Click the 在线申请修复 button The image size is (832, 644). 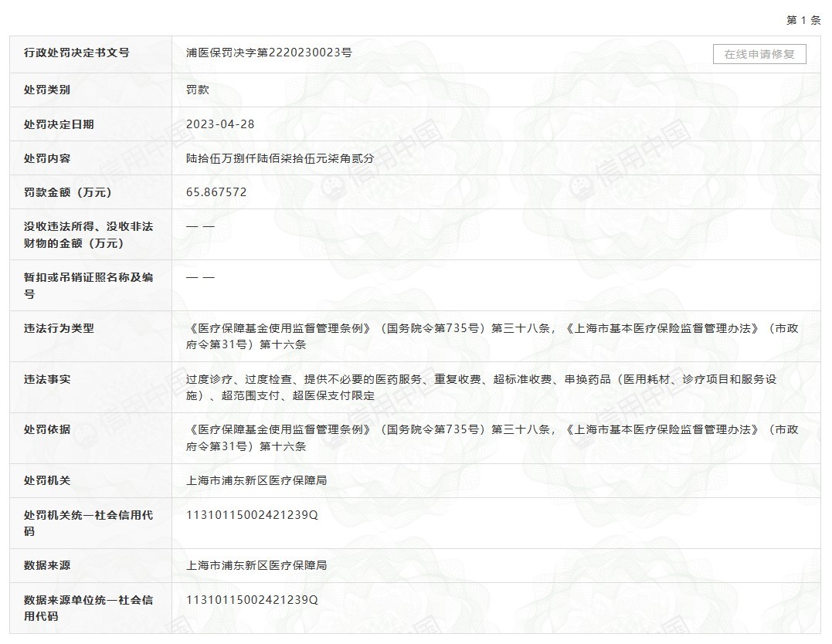759,54
